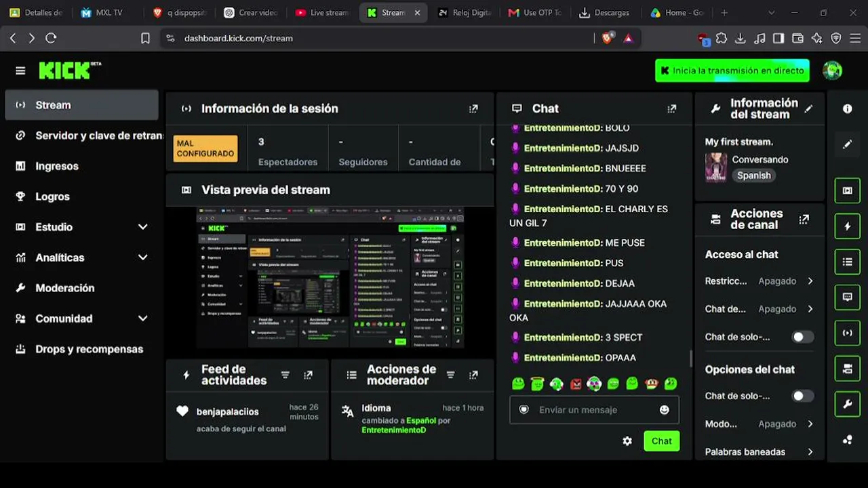This screenshot has height=488, width=868.
Task: Expand the Analíticas sidebar section
Action: pos(142,258)
